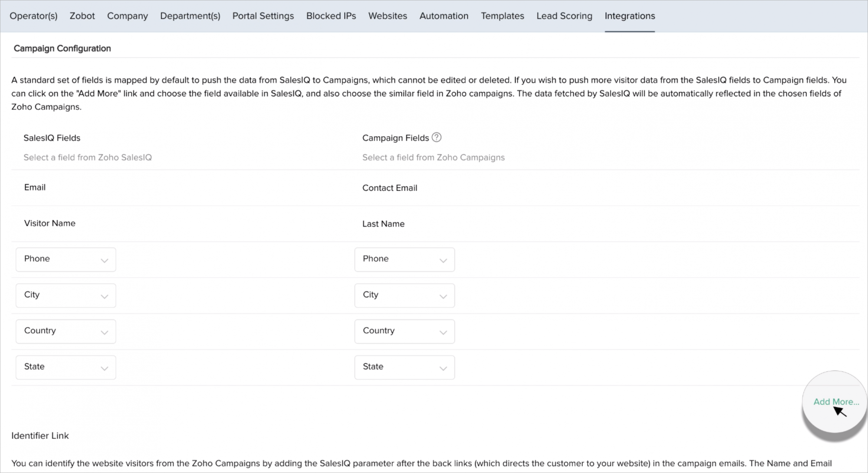Image resolution: width=868 pixels, height=473 pixels.
Task: Open the Campaign Phone field dropdown
Action: click(404, 259)
